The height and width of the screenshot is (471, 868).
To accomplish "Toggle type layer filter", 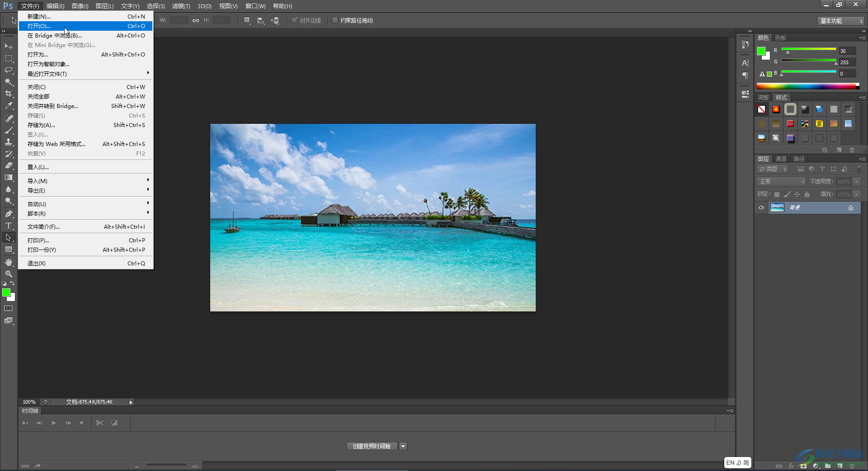I will [x=822, y=169].
